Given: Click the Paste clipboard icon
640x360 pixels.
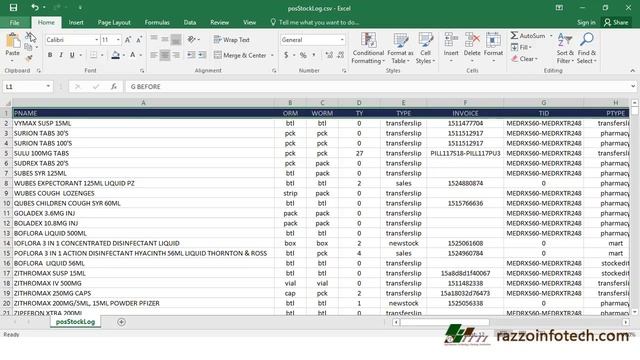Looking at the screenshot, I should (13, 41).
